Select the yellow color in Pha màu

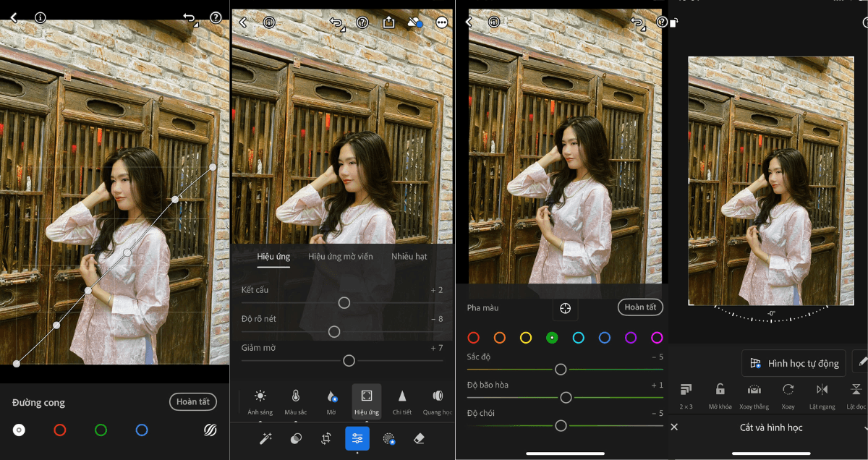(526, 338)
